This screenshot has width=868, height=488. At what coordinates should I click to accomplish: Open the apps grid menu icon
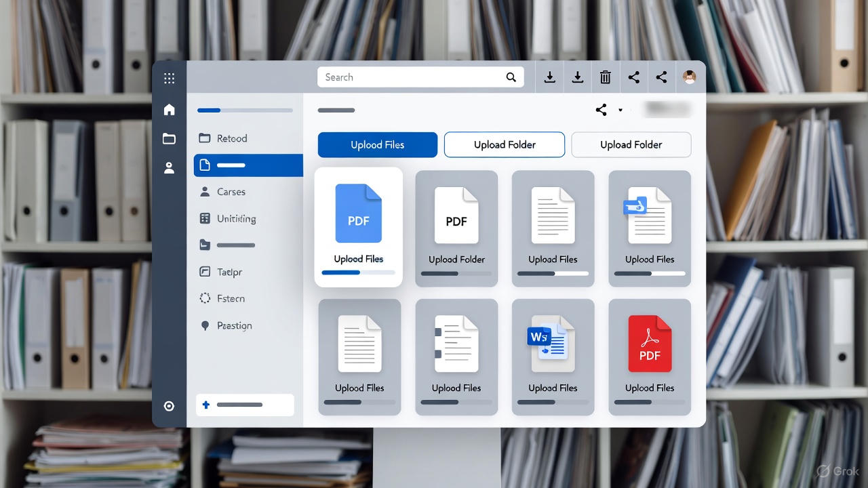point(169,79)
